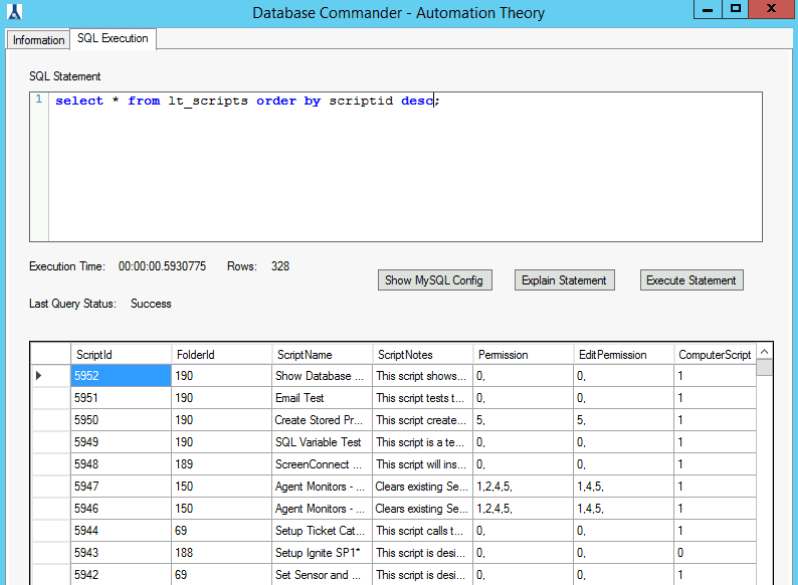The width and height of the screenshot is (798, 585).
Task: Maximize the Database Commander window
Action: (735, 9)
